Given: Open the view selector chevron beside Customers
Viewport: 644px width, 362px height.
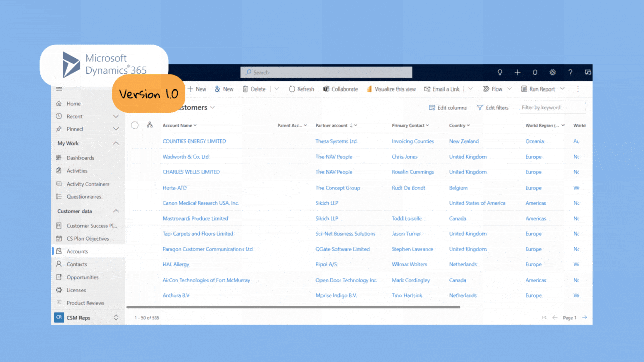Looking at the screenshot, I should pos(212,107).
